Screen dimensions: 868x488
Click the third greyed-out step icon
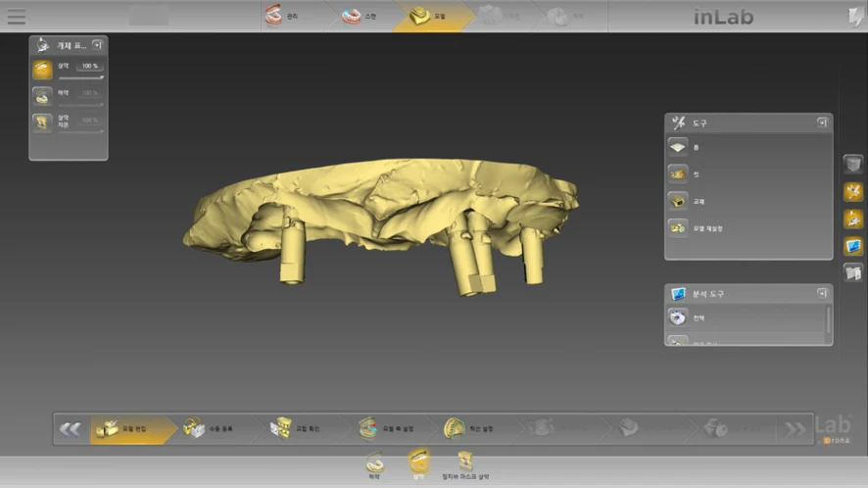click(x=716, y=427)
